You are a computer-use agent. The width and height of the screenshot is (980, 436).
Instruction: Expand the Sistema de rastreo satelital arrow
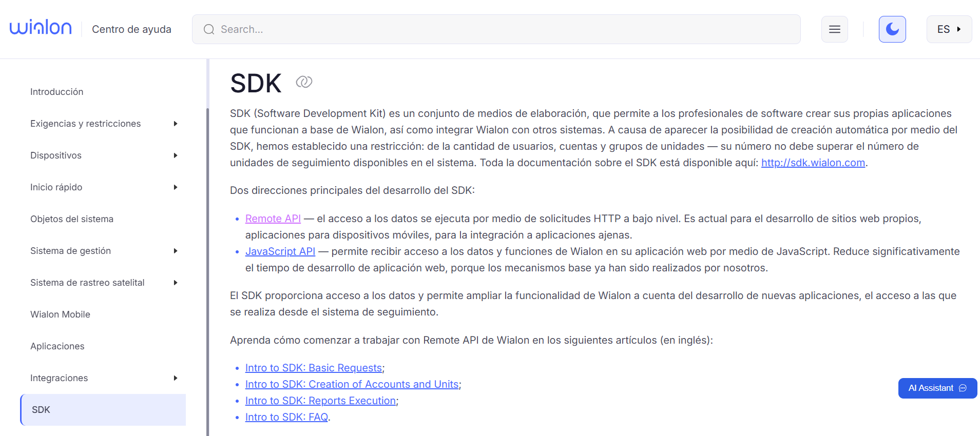click(175, 283)
